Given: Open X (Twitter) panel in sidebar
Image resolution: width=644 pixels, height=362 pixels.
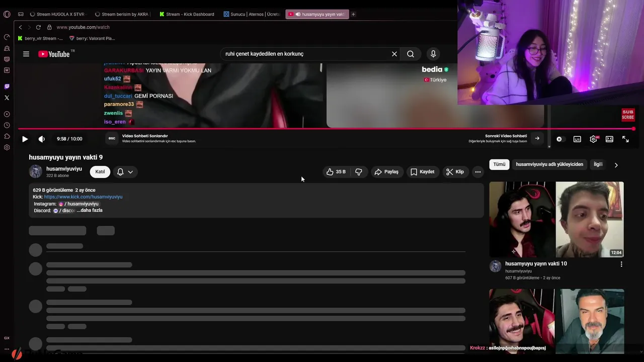Looking at the screenshot, I should pos(7,98).
